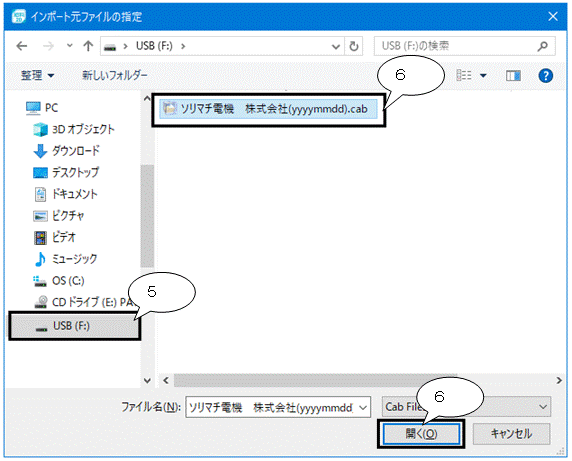Expand chevron after USB (F:) breadcrumb
Screen dimensions: 572x461
click(x=183, y=46)
